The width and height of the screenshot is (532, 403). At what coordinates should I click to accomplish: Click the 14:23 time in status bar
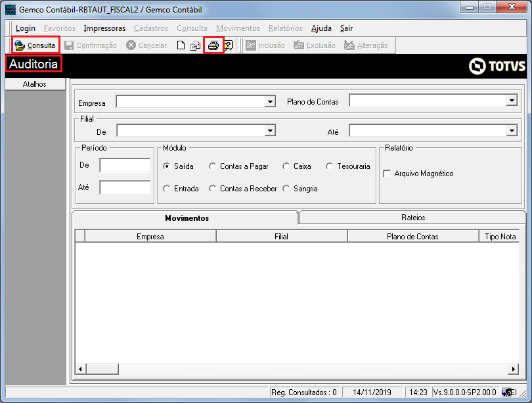[x=418, y=392]
